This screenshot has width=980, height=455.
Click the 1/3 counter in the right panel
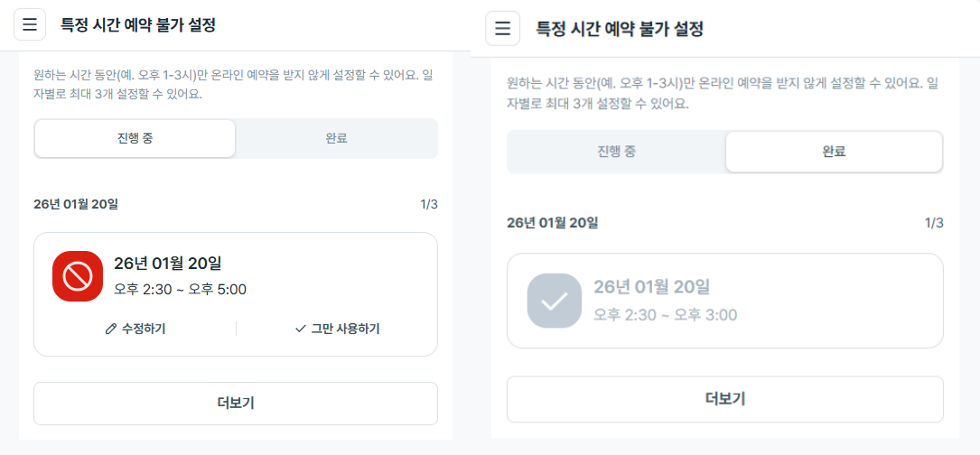click(x=934, y=222)
